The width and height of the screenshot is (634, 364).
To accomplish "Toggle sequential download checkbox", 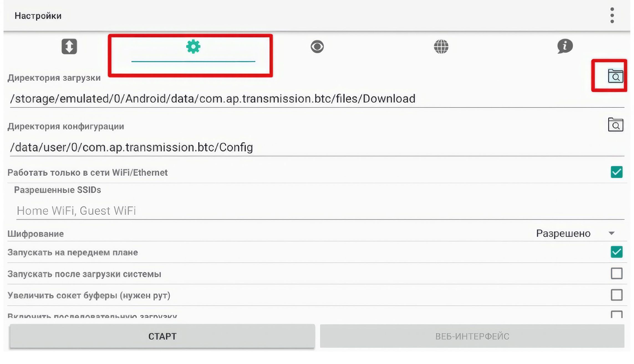I will coord(616,315).
